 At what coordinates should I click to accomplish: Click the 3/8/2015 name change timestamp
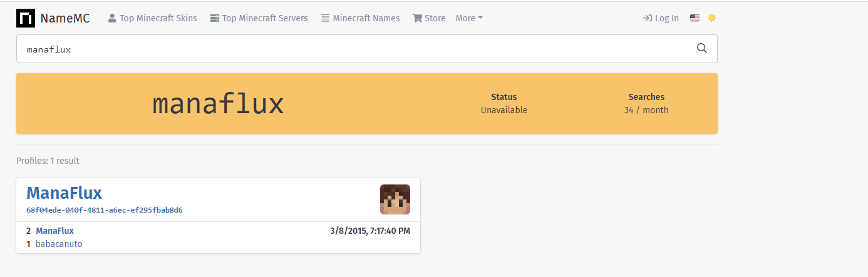point(370,231)
